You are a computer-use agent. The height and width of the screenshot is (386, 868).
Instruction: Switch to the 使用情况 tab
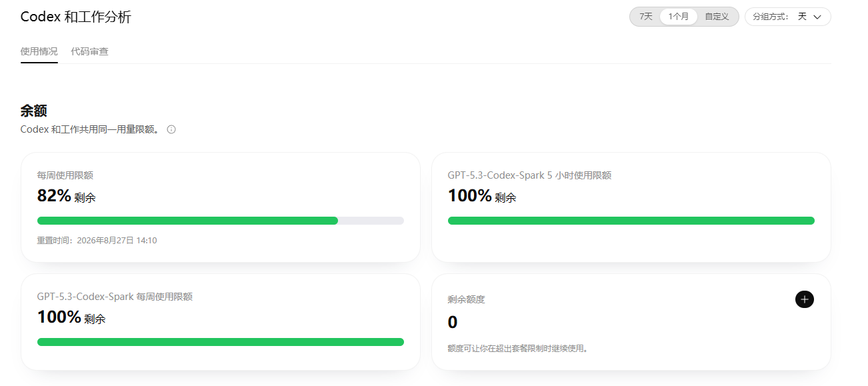[x=39, y=51]
